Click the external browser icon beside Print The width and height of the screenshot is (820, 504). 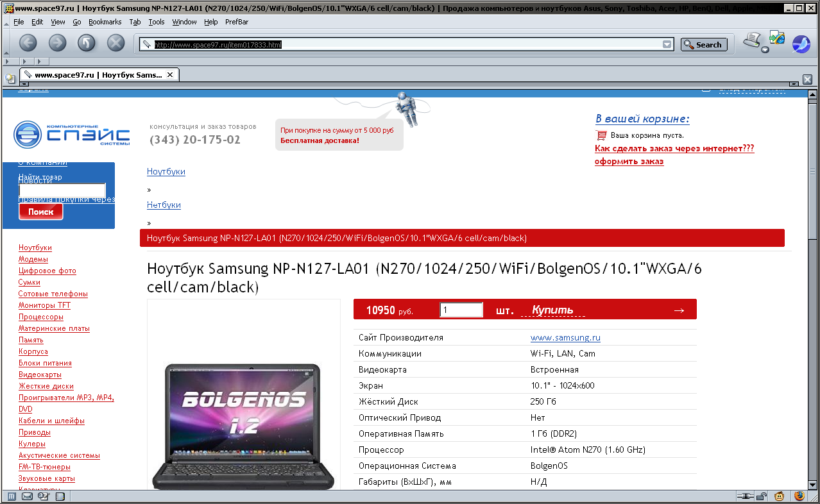(x=777, y=38)
